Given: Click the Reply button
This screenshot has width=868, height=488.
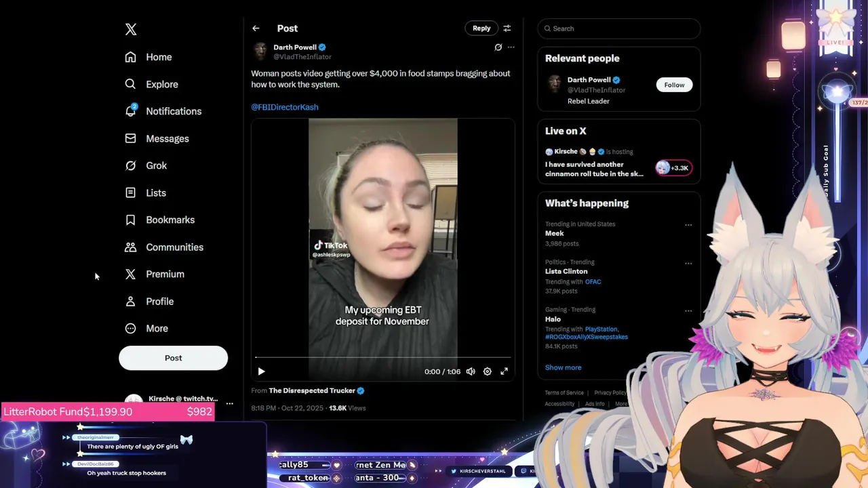Looking at the screenshot, I should coord(481,28).
